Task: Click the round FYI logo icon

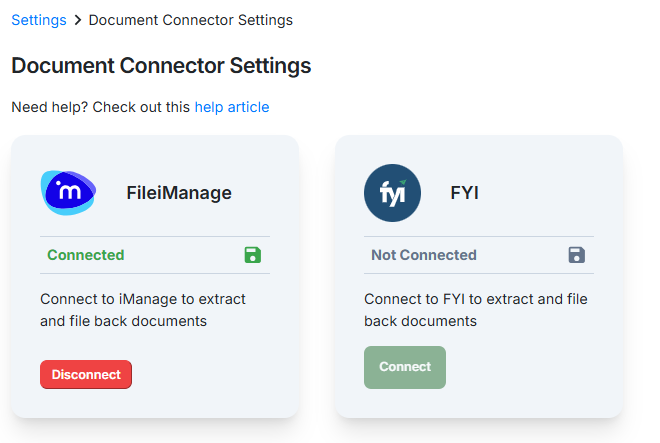Action: pyautogui.click(x=392, y=192)
